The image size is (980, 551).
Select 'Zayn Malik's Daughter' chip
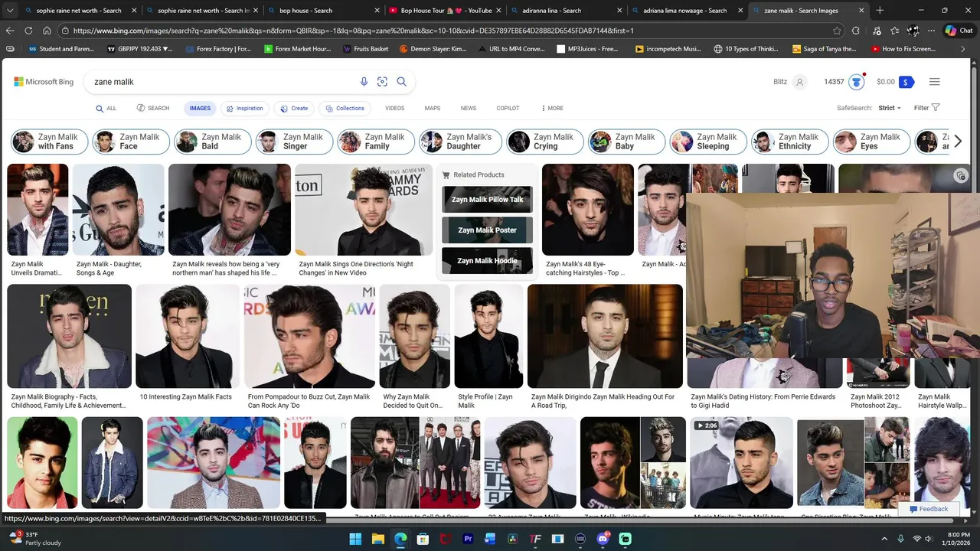(461, 142)
